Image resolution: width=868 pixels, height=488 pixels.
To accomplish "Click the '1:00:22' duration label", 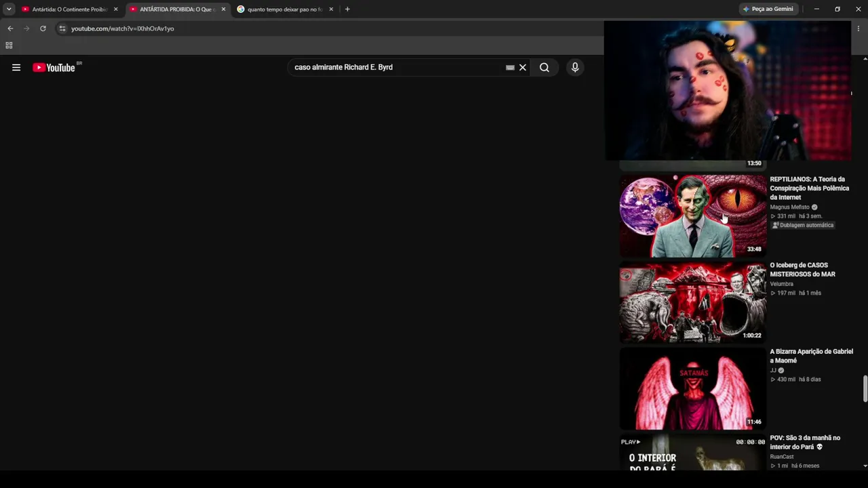I will coord(752,335).
